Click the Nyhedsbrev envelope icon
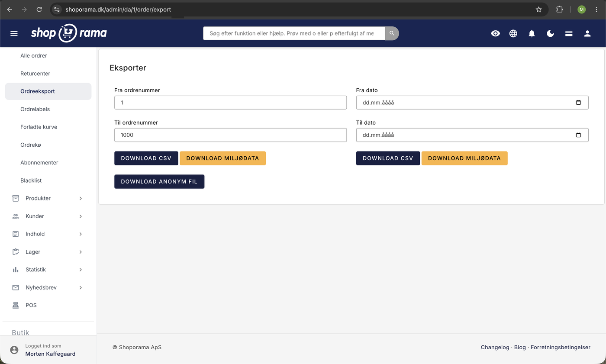 (x=16, y=287)
